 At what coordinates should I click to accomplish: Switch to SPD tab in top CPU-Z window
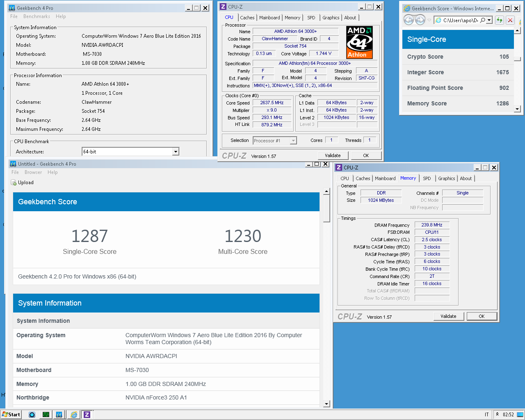pyautogui.click(x=311, y=18)
